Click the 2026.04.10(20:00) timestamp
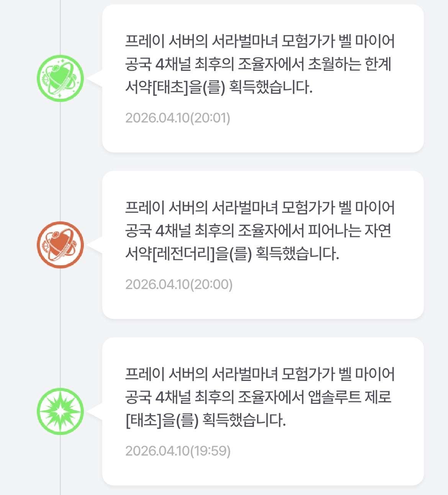The height and width of the screenshot is (495, 448). (179, 284)
